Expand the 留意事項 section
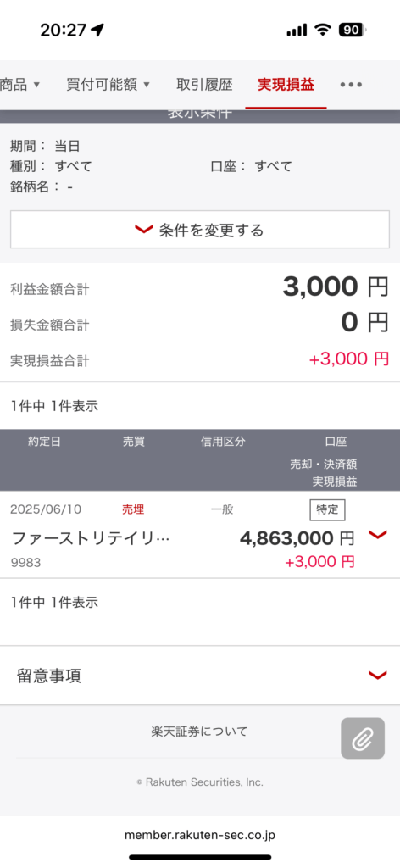The height and width of the screenshot is (868, 400). tap(200, 676)
